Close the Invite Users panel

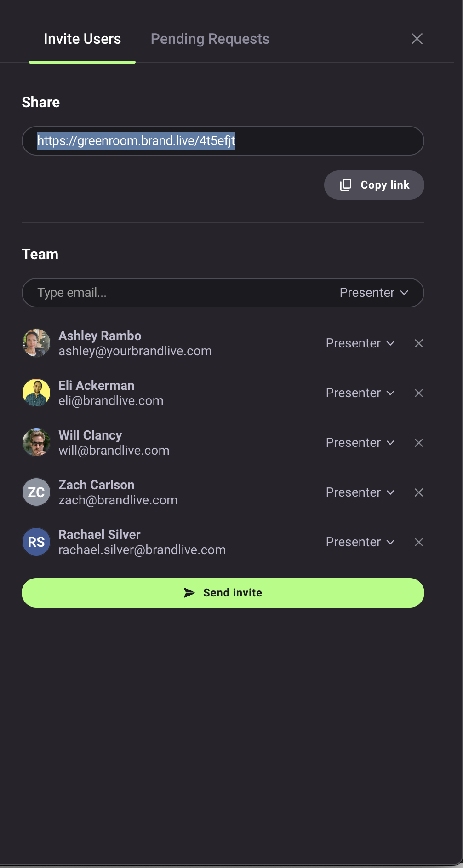417,39
